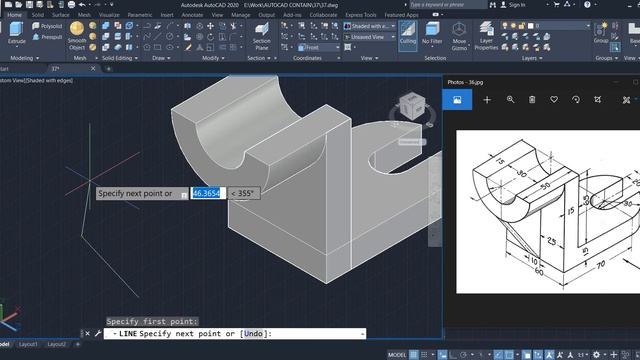Click the Save icon in quick access toolbar

point(29,5)
